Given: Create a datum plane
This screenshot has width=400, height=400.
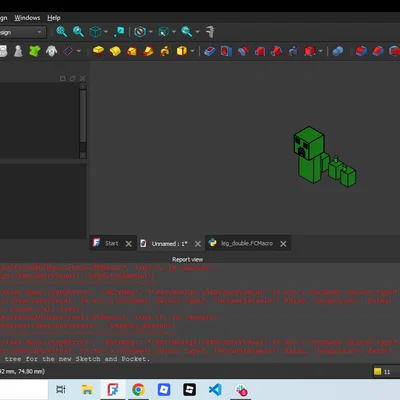Looking at the screenshot, I should point(68,51).
